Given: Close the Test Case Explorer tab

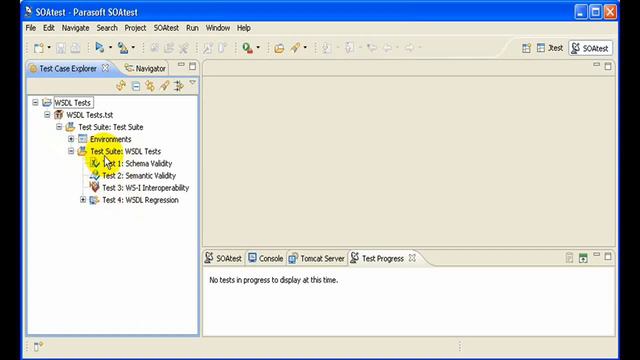Looking at the screenshot, I should [105, 68].
